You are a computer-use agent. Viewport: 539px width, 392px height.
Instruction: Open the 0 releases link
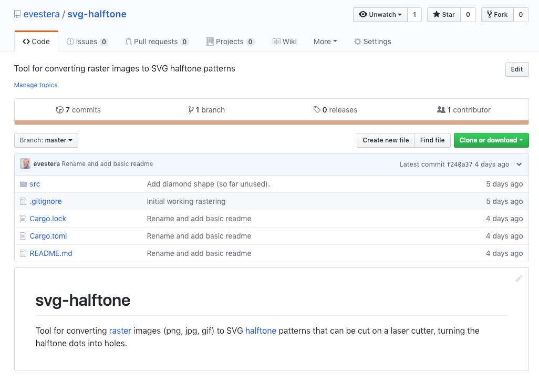pyautogui.click(x=335, y=110)
